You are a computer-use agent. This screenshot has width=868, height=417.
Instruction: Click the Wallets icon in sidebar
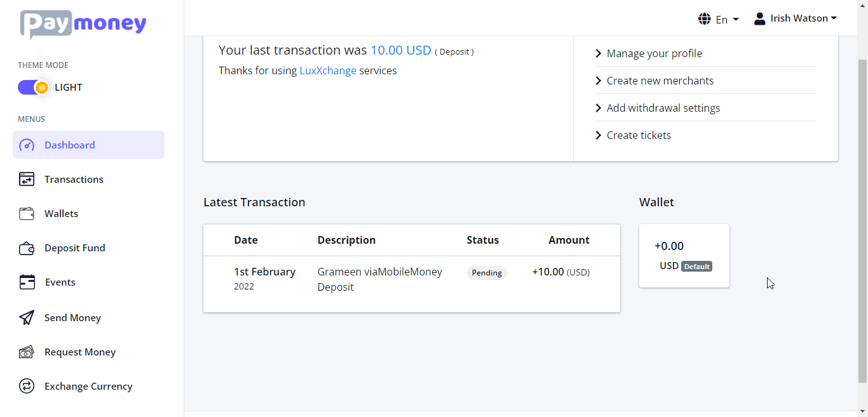pos(27,214)
